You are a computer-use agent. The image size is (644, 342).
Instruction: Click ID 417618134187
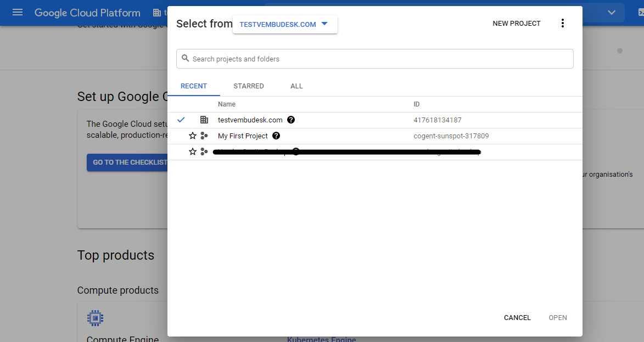point(438,120)
